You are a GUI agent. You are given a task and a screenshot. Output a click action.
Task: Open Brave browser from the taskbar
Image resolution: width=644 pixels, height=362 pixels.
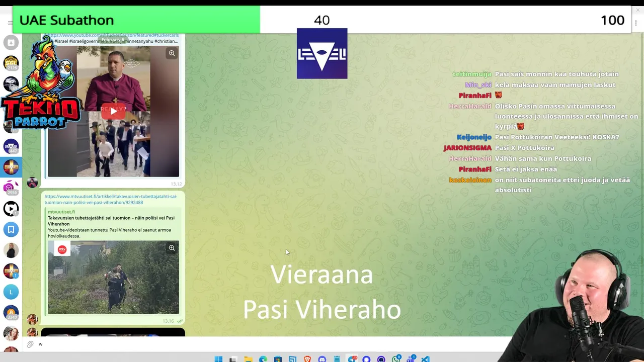(x=307, y=359)
